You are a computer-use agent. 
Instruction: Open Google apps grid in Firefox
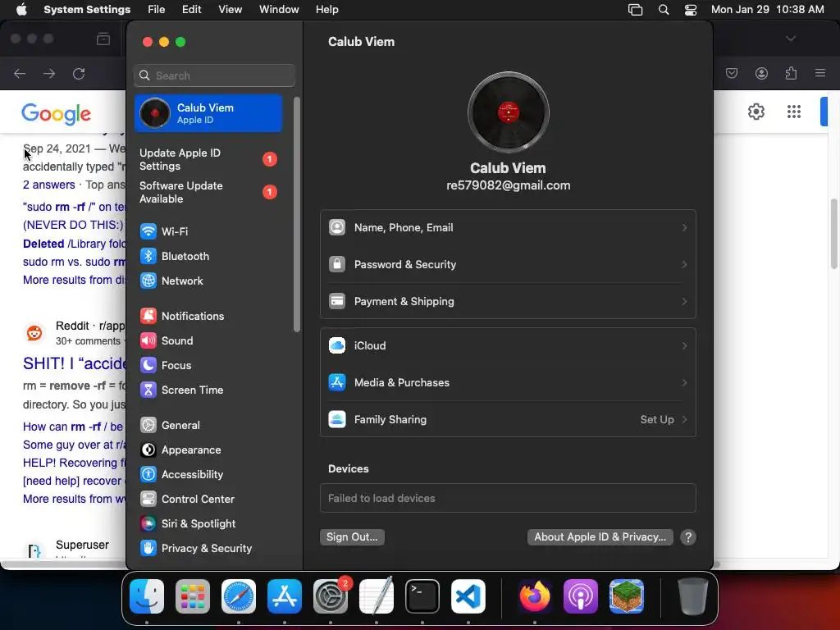(x=794, y=112)
